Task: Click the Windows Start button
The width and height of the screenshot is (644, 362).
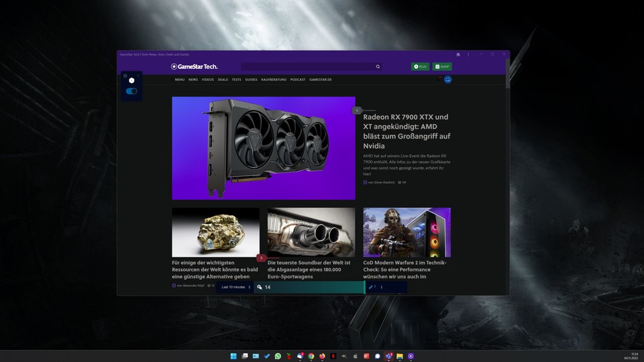Action: click(x=234, y=356)
